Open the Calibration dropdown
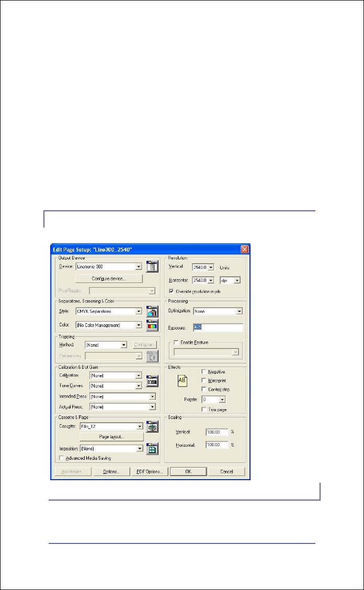 [x=116, y=376]
